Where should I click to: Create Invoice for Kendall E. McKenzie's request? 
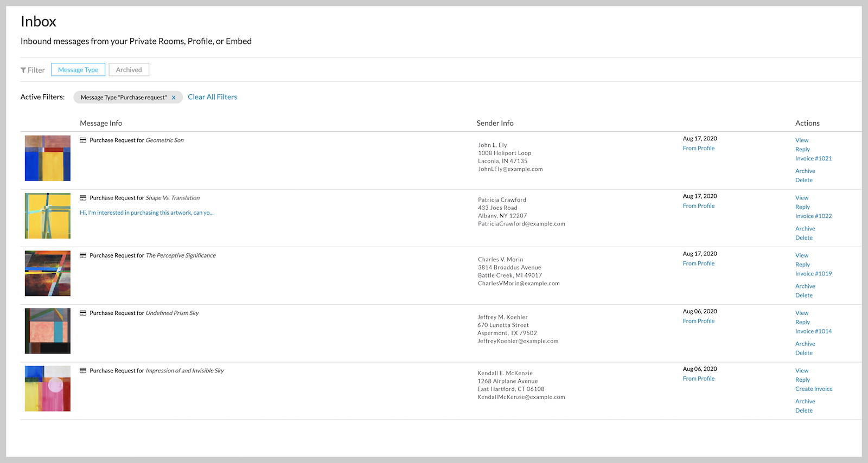(x=813, y=389)
